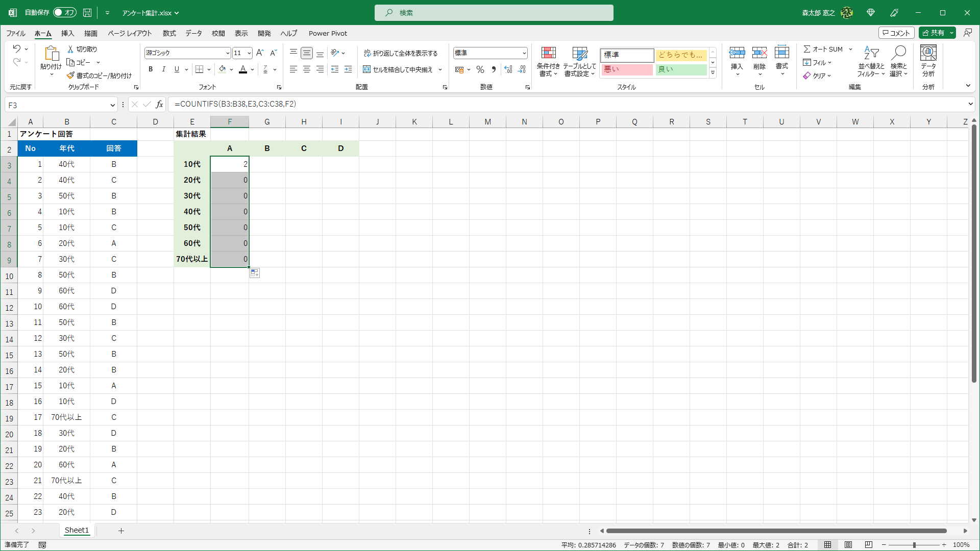Expand the Name Box dropdown arrow
The image size is (980, 551).
click(112, 105)
